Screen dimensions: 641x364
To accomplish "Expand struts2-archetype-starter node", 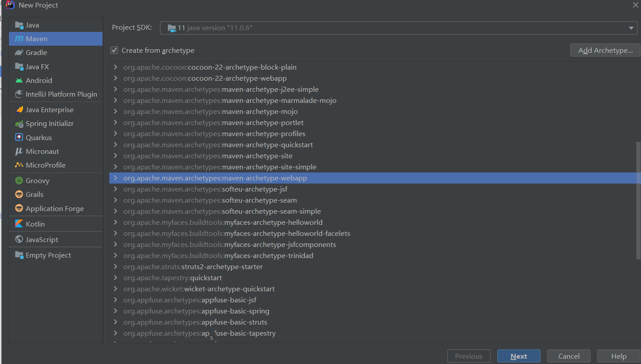I will [x=115, y=267].
